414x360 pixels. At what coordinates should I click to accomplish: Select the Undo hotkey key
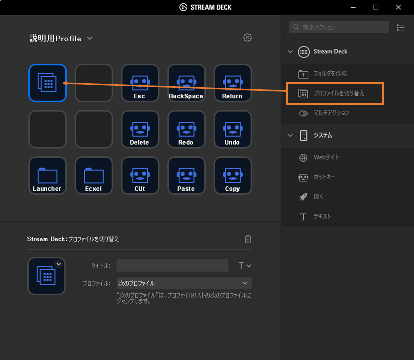click(x=233, y=129)
